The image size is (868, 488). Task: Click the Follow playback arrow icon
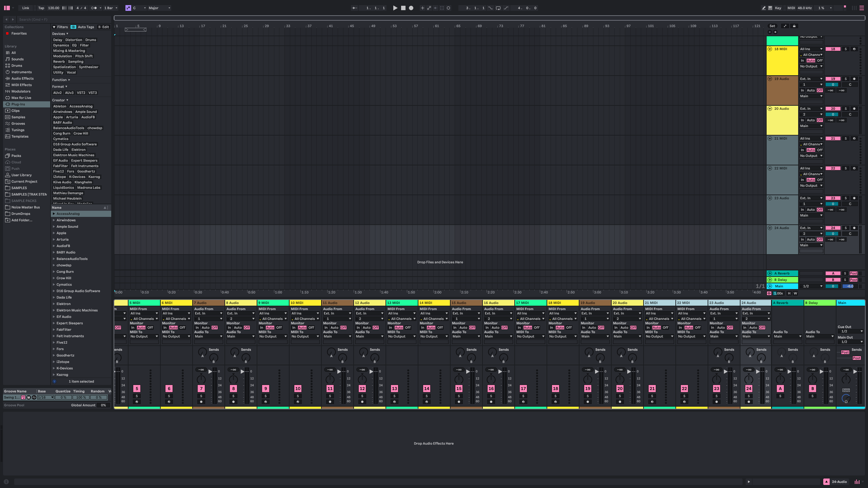[355, 8]
